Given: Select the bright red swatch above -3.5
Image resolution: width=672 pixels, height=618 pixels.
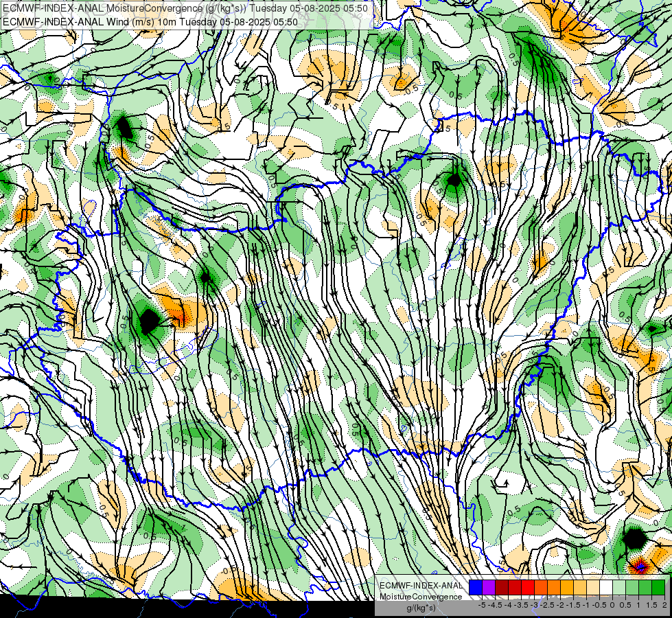Looking at the screenshot, I should point(528,587).
